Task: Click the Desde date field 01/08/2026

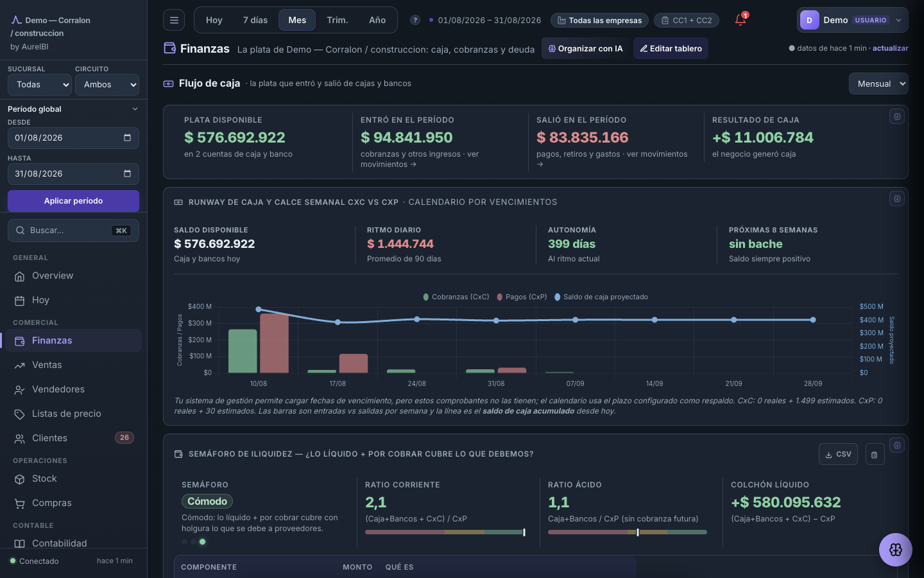Action: tap(73, 137)
